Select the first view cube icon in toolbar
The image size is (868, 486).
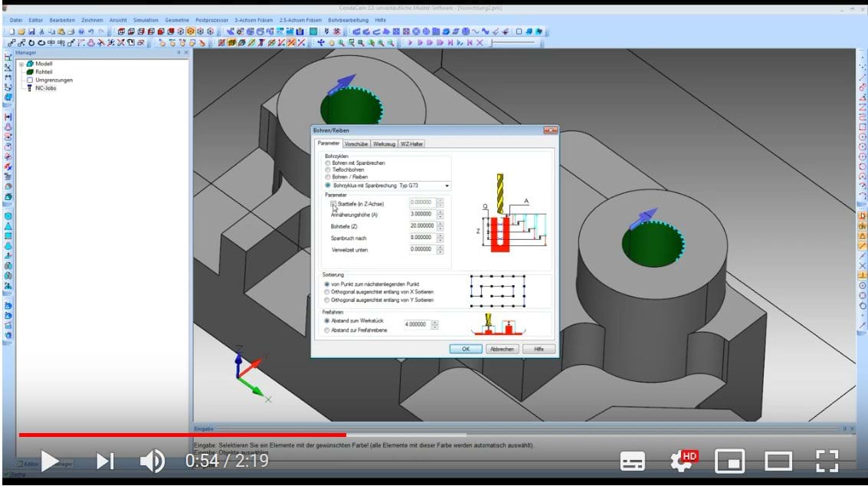coord(121,31)
